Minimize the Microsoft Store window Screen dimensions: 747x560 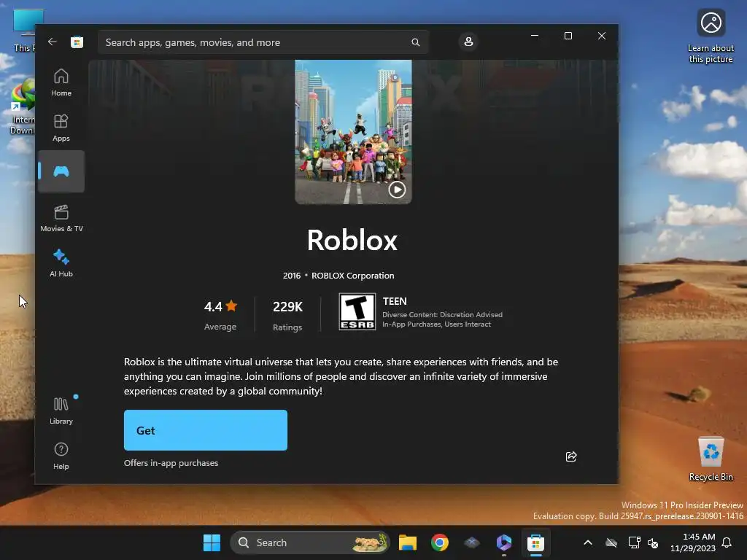point(535,36)
